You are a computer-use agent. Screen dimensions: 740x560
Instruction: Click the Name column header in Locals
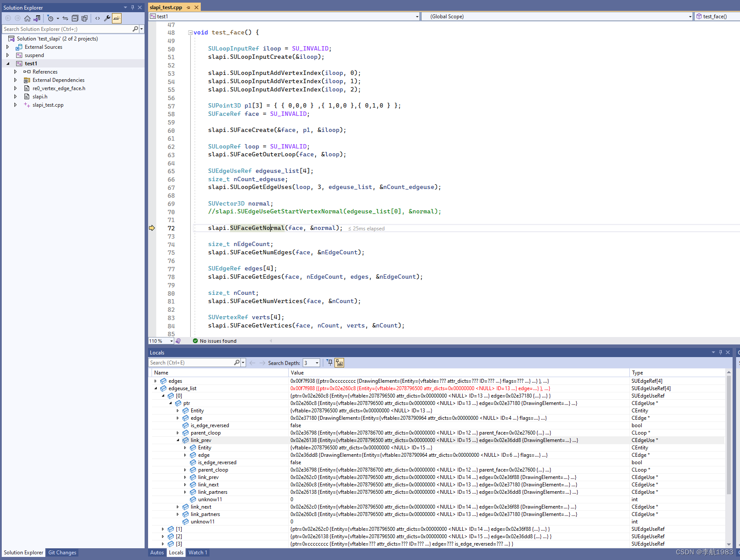pyautogui.click(x=220, y=373)
